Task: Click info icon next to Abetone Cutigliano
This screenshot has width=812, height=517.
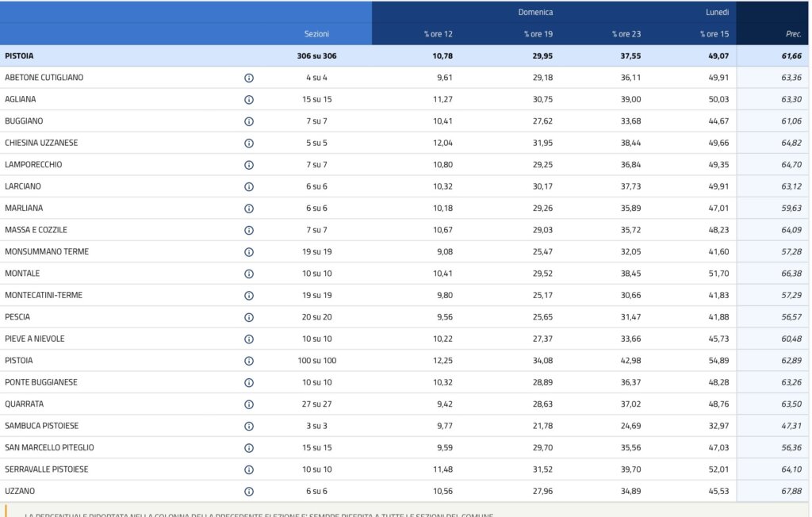Action: pos(248,78)
